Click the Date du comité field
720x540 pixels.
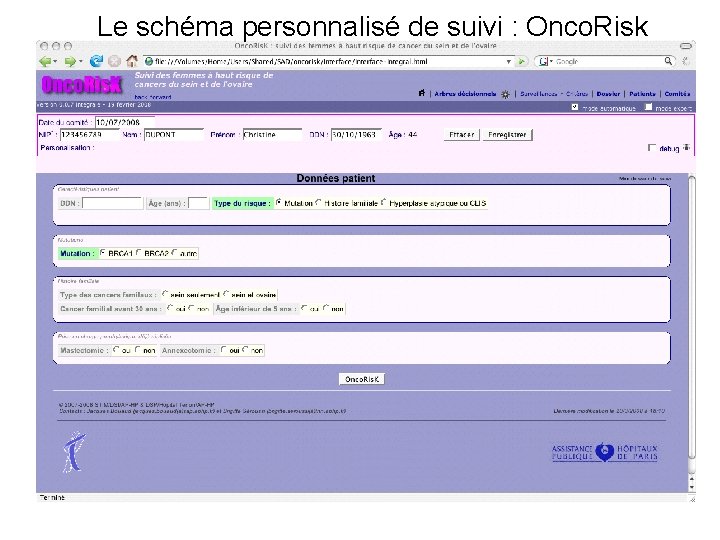click(124, 122)
